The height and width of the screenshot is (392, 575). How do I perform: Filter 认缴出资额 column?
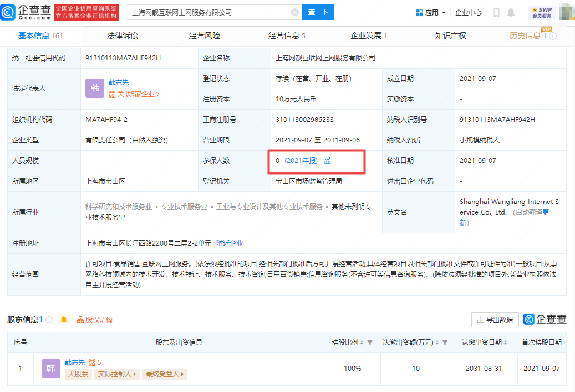pos(445,343)
